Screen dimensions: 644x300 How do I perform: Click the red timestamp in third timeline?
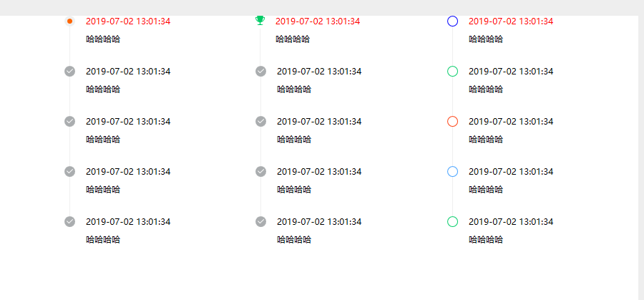[511, 21]
